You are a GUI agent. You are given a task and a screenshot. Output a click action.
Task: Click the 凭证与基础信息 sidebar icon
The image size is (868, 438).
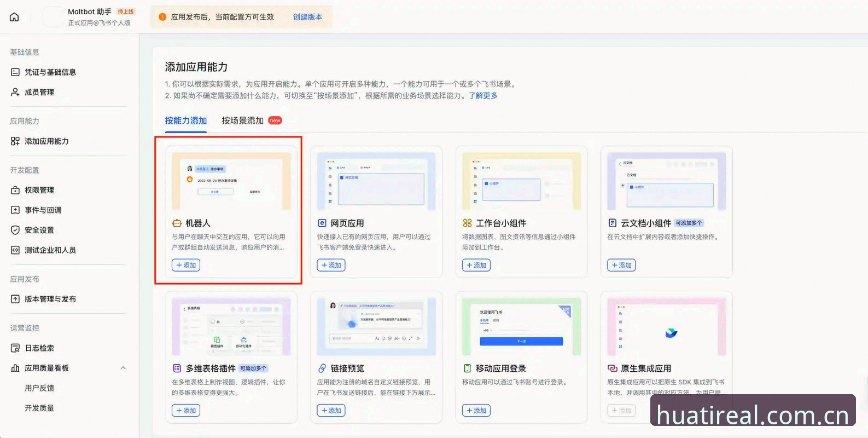point(15,72)
